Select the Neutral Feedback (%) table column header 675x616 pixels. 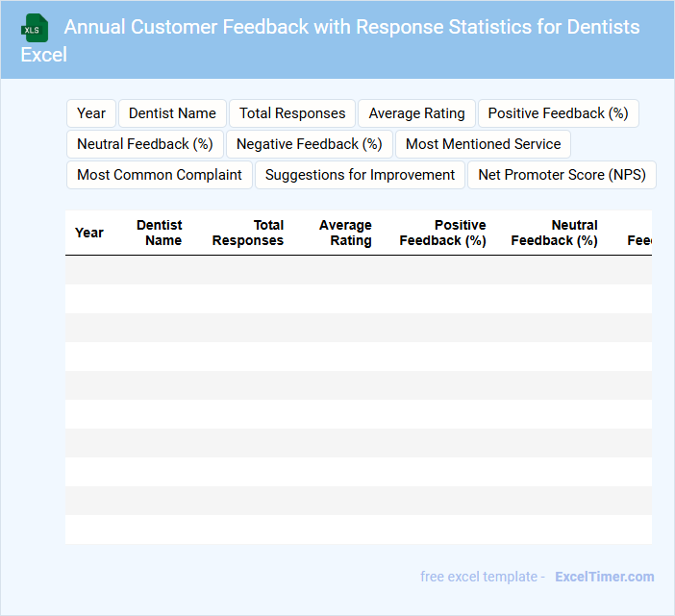click(x=555, y=233)
